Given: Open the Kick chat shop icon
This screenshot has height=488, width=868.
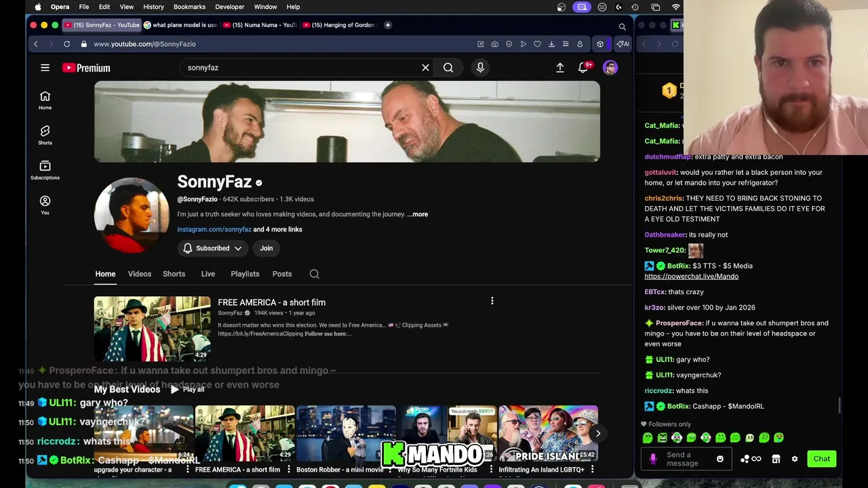Looking at the screenshot, I should (x=776, y=459).
